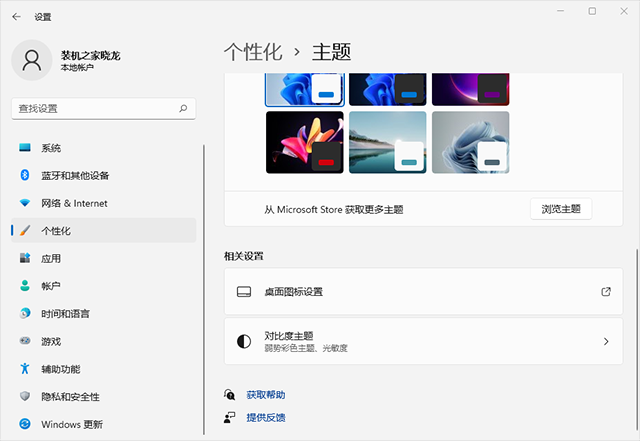The image size is (640, 441).
Task: Open the 系统 settings category
Action: click(x=104, y=148)
